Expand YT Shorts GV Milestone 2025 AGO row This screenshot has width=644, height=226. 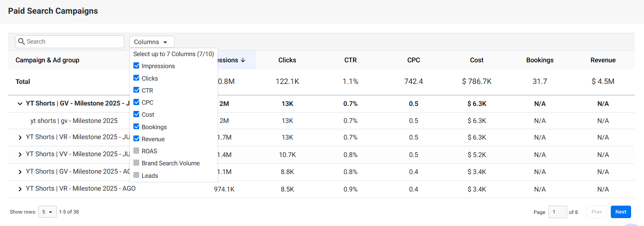pos(20,172)
